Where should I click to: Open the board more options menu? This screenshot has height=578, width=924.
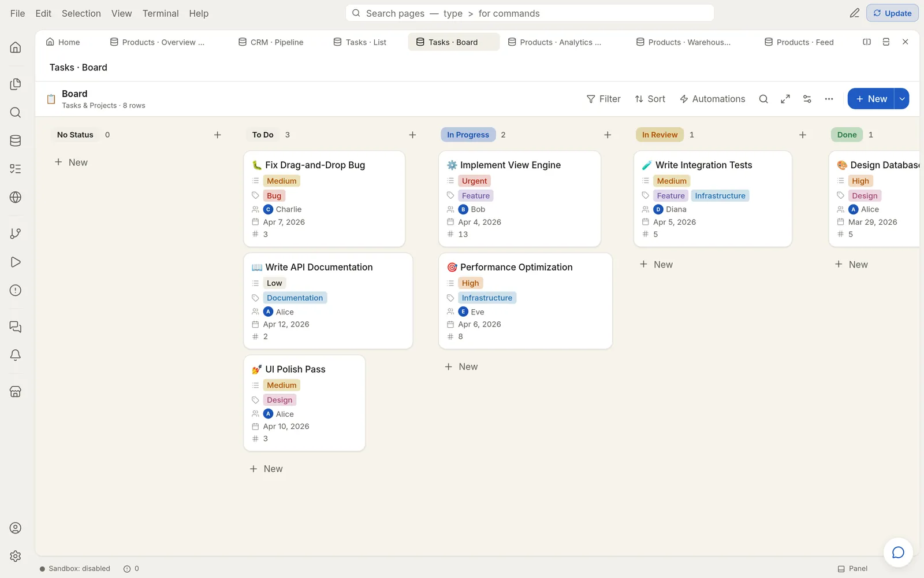click(x=829, y=99)
